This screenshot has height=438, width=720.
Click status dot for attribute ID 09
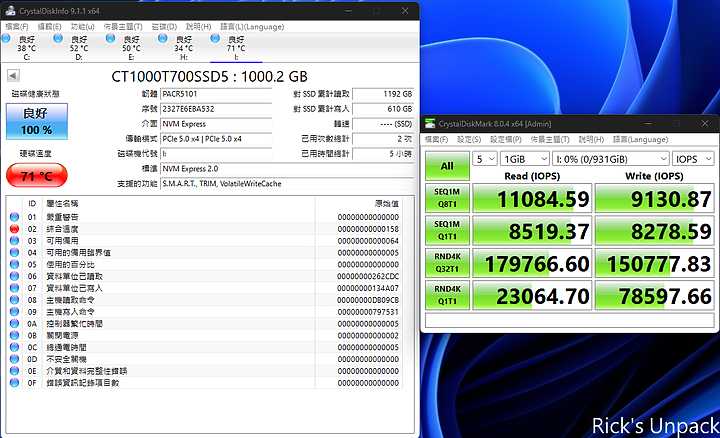(x=14, y=312)
